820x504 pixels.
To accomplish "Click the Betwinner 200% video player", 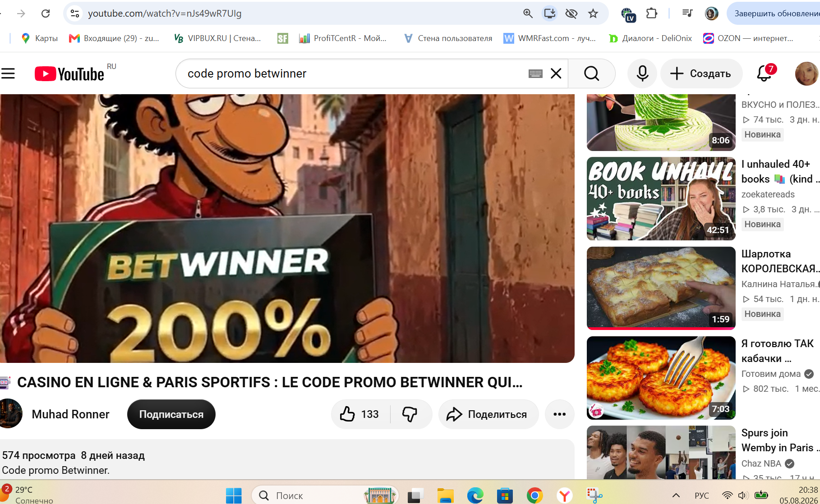I will click(287, 228).
